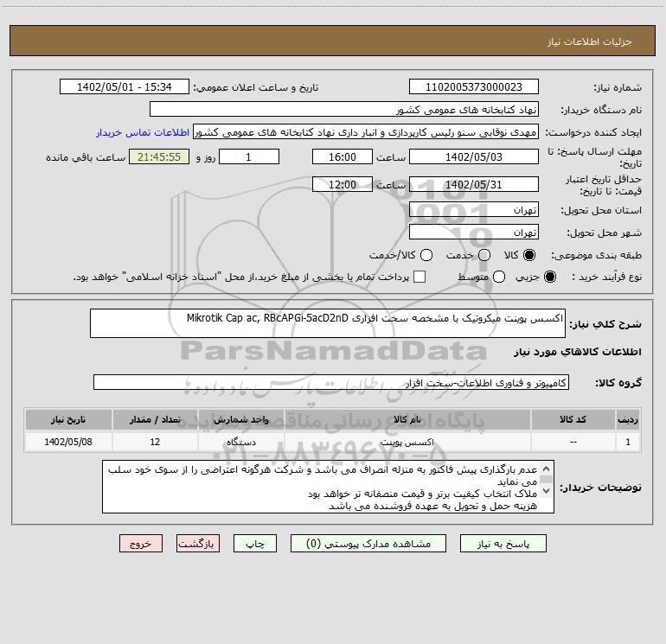The width and height of the screenshot is (666, 644).
Task: Click the request creator name field
Action: pyautogui.click(x=366, y=131)
